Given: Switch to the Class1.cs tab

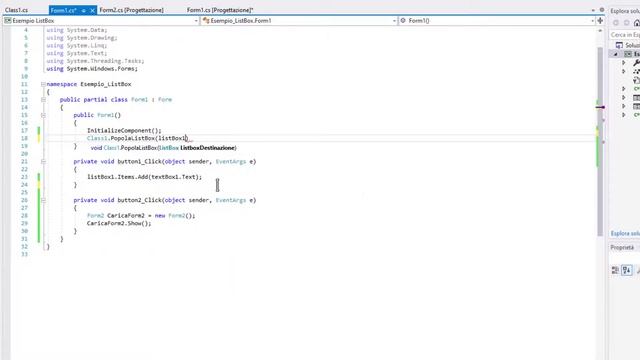Looking at the screenshot, I should pyautogui.click(x=16, y=10).
